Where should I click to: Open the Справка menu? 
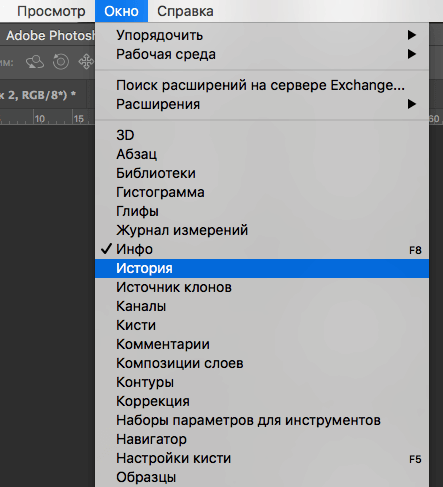pos(185,11)
